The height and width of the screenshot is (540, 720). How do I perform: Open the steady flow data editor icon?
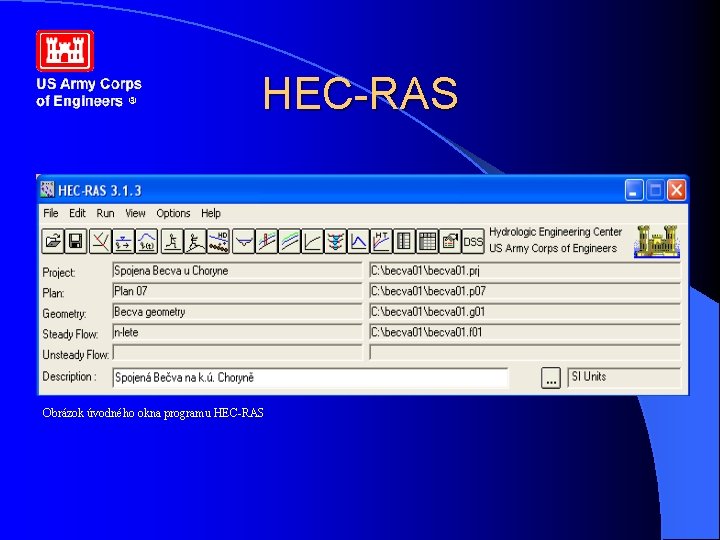click(124, 241)
